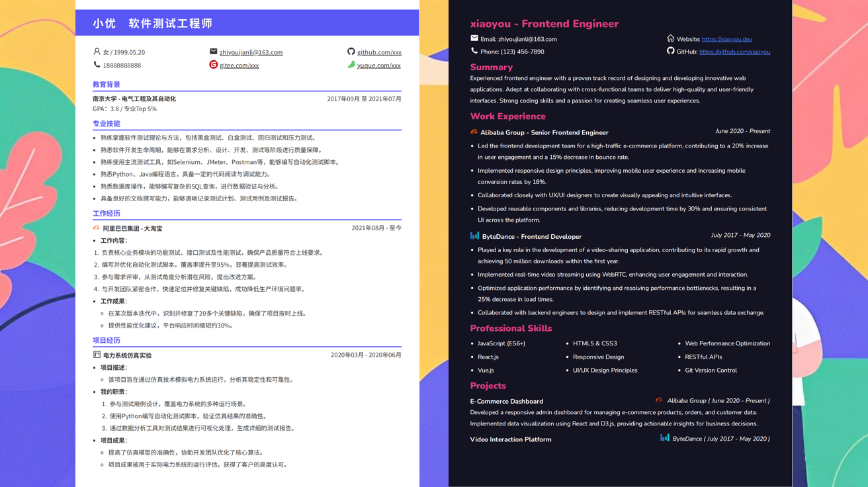Click the 我的职责 subheading
Viewport: 868px width, 487px height.
point(114,392)
